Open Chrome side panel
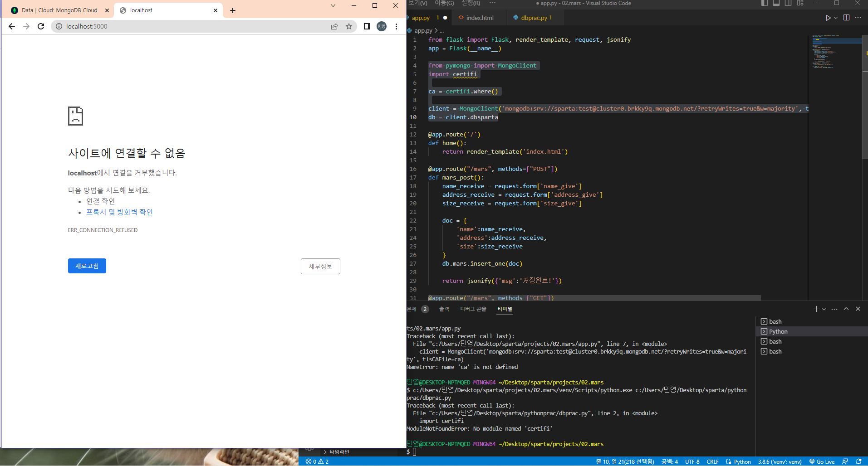This screenshot has height=466, width=868. 367,26
